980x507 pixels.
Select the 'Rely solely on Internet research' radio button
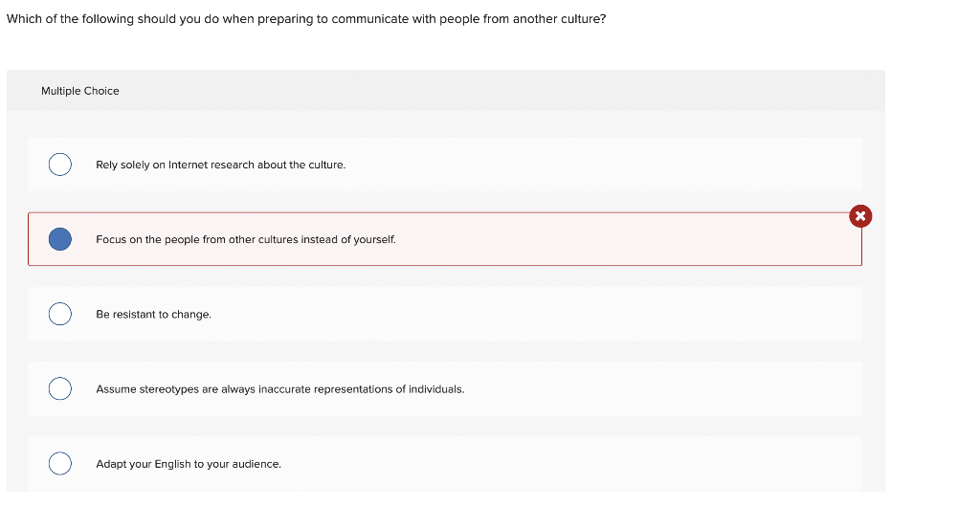[x=59, y=165]
